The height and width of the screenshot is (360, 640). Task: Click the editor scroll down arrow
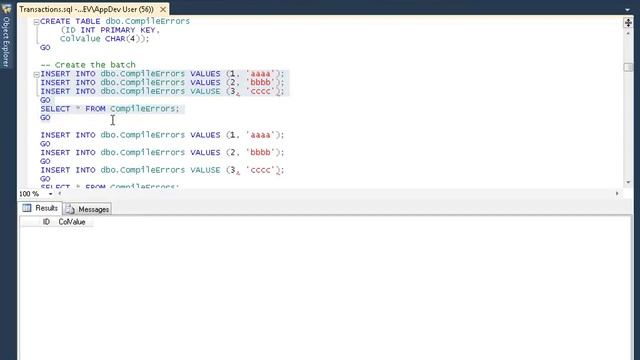pos(628,182)
